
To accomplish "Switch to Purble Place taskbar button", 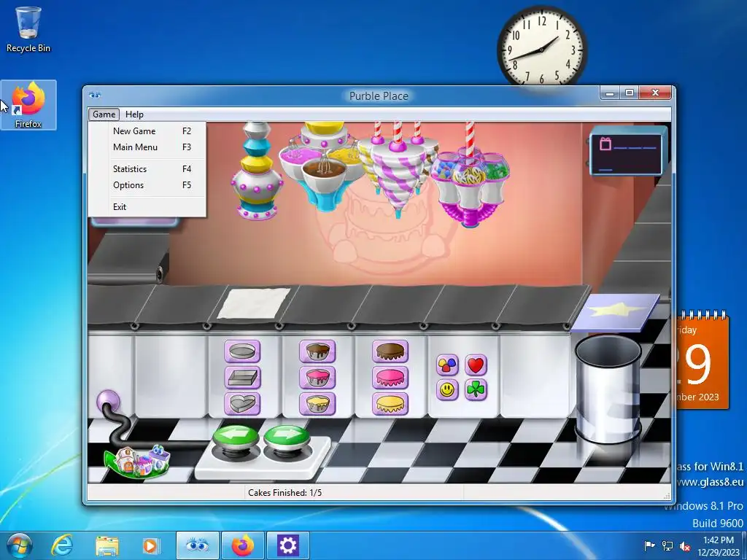I will tap(198, 545).
